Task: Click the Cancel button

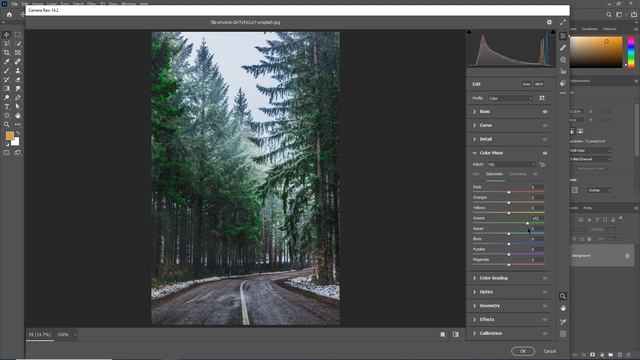Action: (x=550, y=351)
